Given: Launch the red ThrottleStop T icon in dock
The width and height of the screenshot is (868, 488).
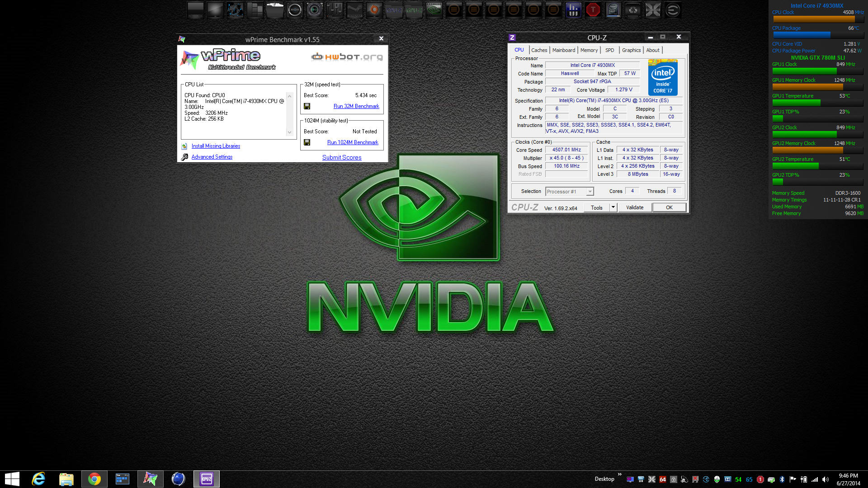Looking at the screenshot, I should tap(593, 10).
